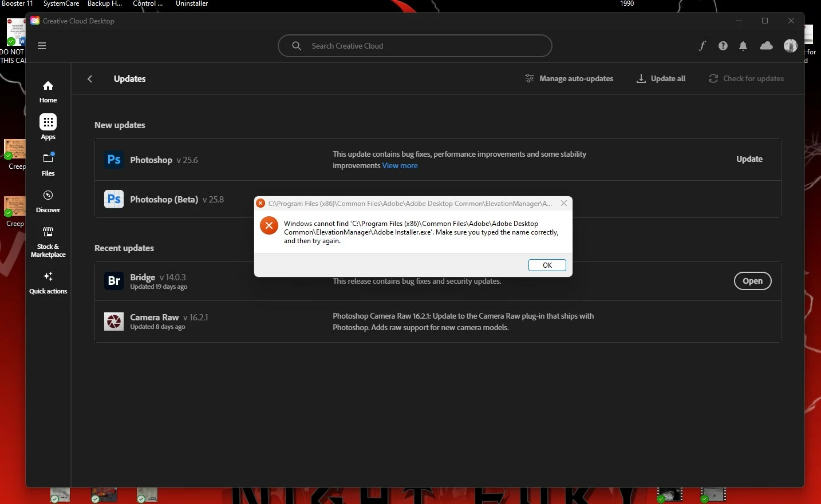Open Stock & Marketplace in the sidebar
821x504 pixels.
pos(48,241)
